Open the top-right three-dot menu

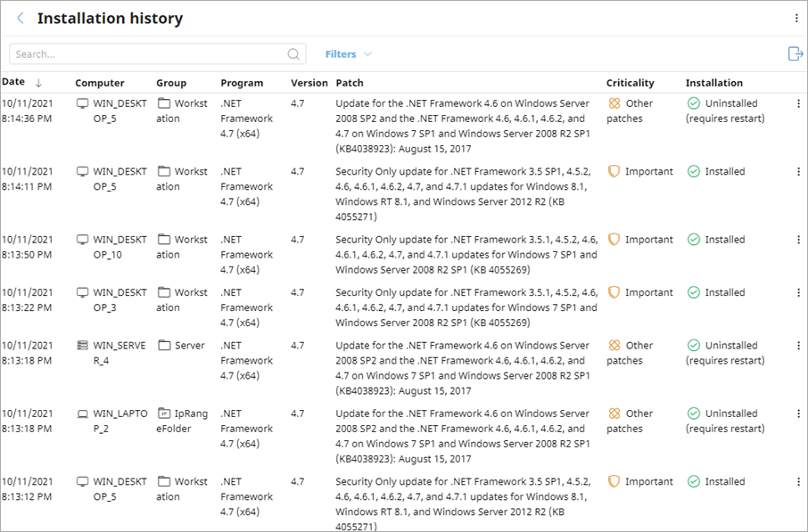796,18
